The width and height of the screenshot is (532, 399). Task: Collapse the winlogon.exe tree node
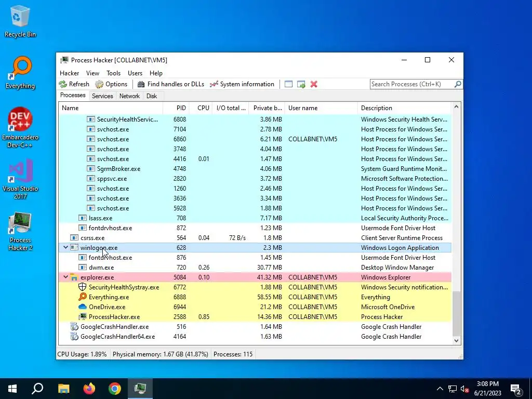pyautogui.click(x=65, y=248)
